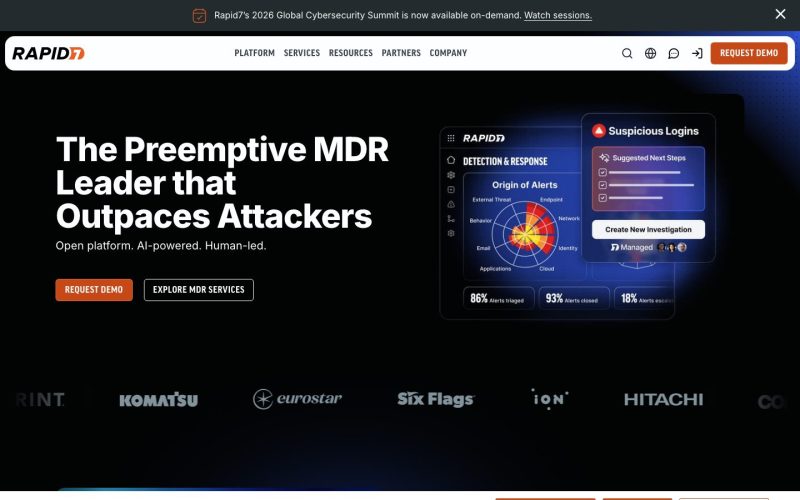Click the home icon in dashboard sidebar

click(451, 160)
